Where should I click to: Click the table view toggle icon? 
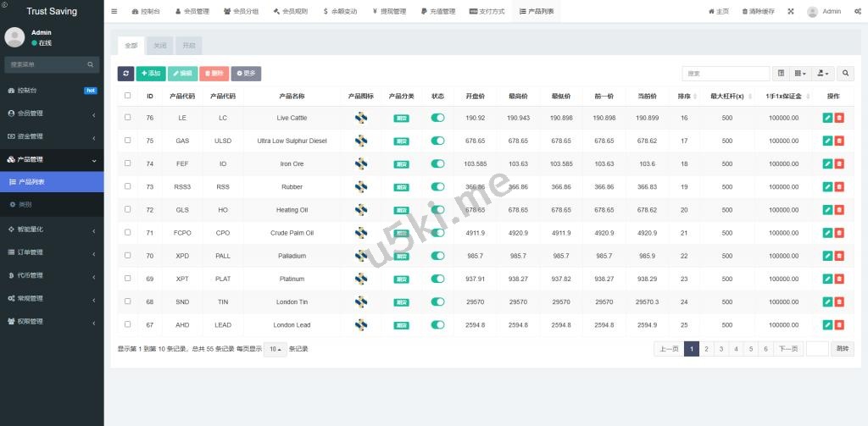click(x=781, y=74)
